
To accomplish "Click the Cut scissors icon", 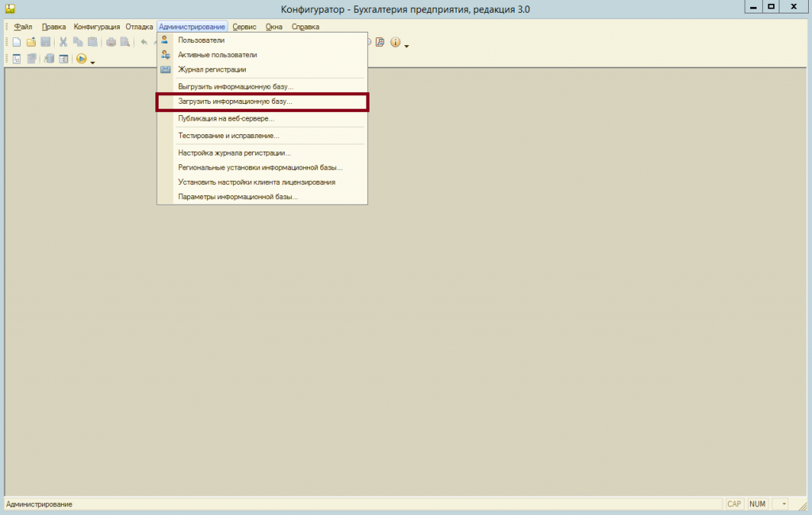I will (x=63, y=43).
